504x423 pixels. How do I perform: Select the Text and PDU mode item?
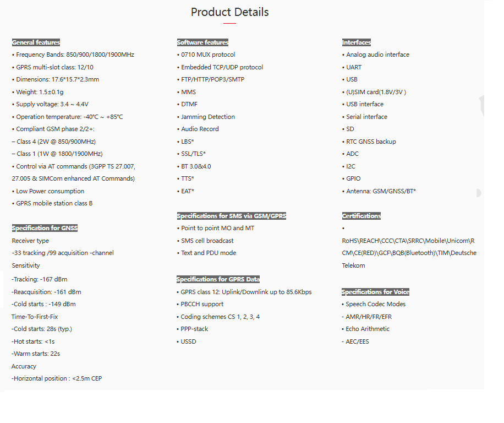pos(209,253)
